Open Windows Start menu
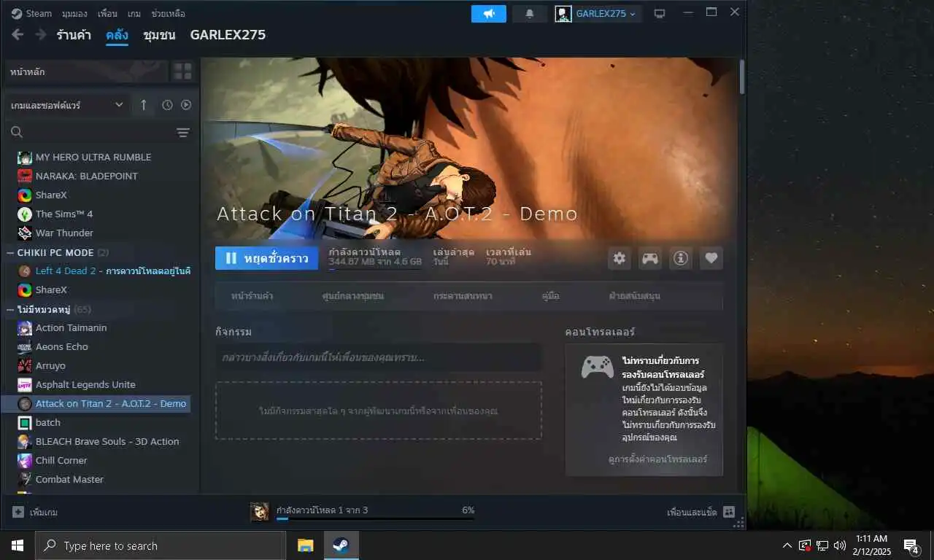934x560 pixels. tap(18, 545)
